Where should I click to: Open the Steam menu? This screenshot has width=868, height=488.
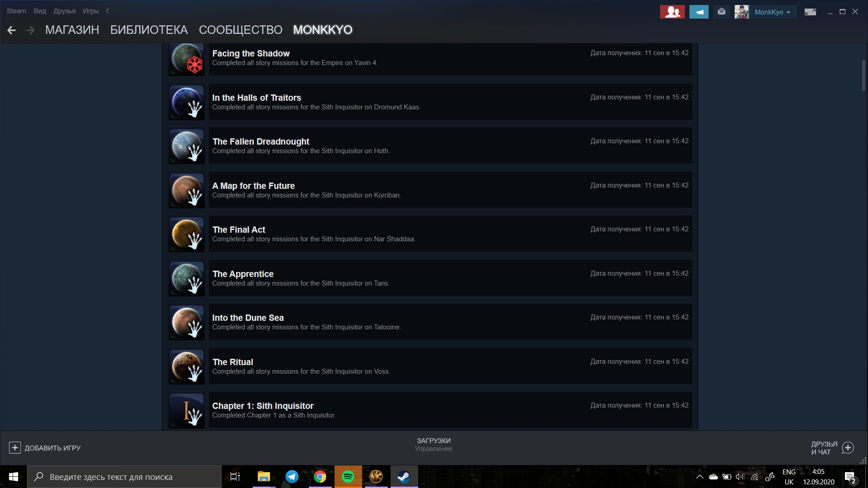click(16, 11)
